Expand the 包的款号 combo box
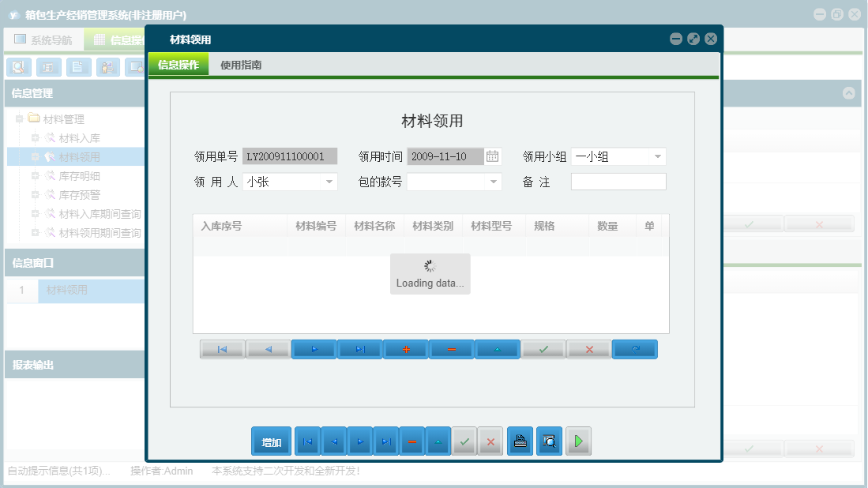This screenshot has height=488, width=868. pos(493,181)
